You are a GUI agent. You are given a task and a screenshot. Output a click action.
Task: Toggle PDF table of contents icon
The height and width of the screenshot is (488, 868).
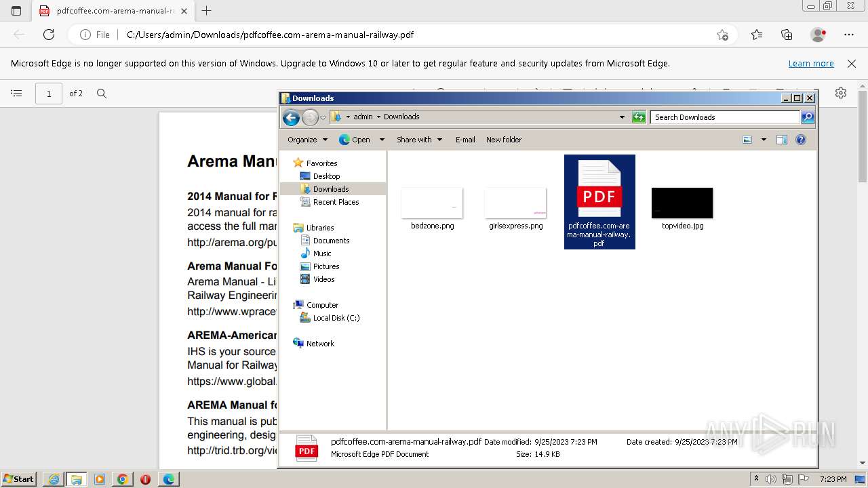point(17,94)
